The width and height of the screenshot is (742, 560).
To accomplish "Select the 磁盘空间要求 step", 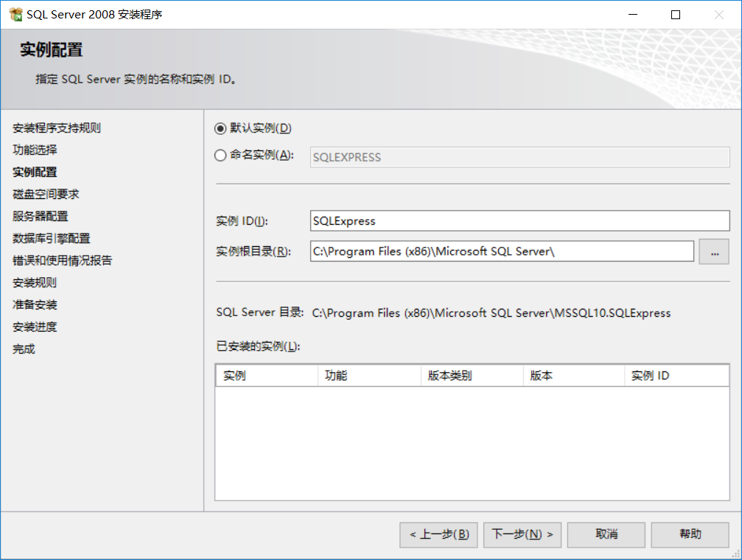I will coord(46,194).
